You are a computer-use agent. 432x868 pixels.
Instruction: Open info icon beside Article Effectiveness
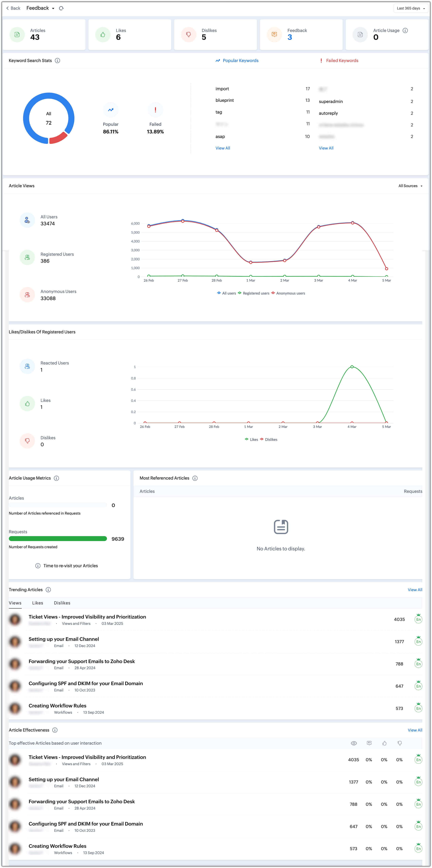coord(55,730)
